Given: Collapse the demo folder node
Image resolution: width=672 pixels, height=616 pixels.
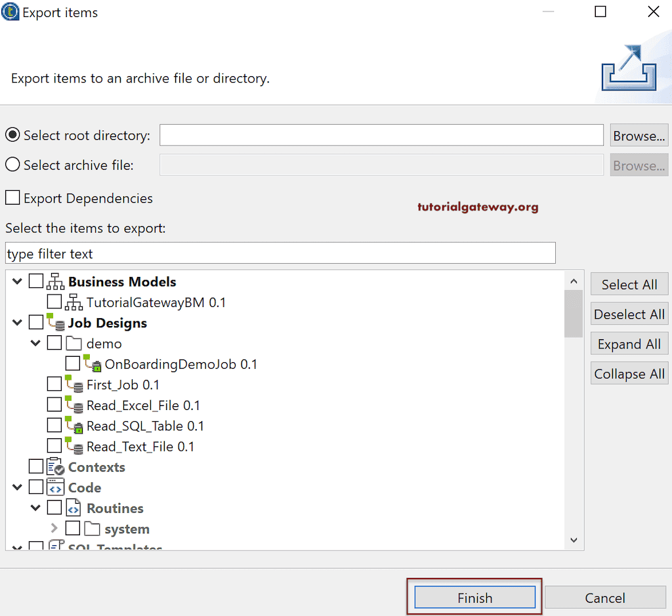Looking at the screenshot, I should pos(36,343).
